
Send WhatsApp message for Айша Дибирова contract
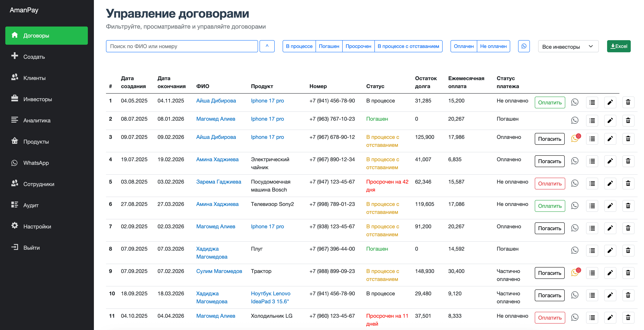pos(575,102)
